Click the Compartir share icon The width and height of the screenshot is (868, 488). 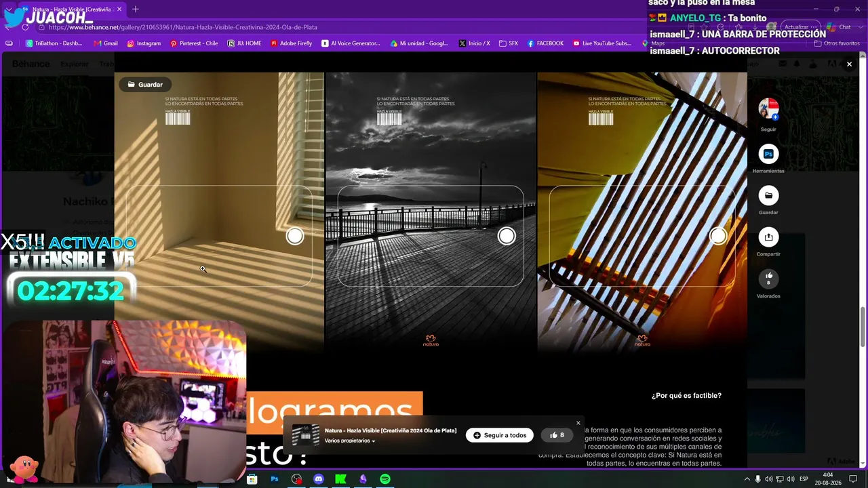pyautogui.click(x=768, y=237)
